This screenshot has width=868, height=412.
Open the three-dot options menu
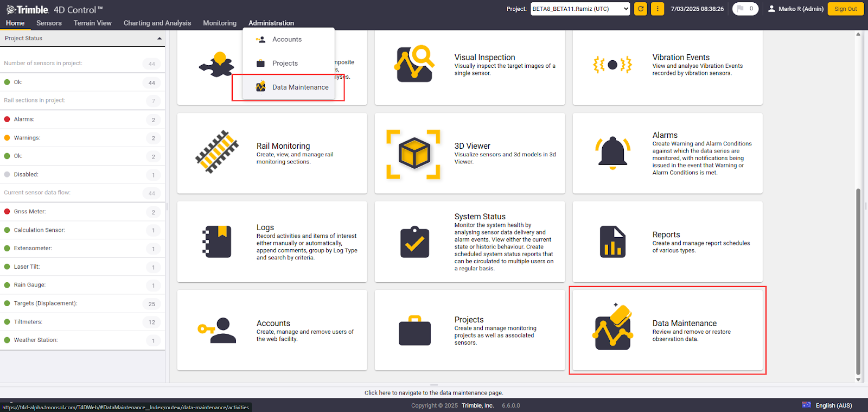pos(658,9)
